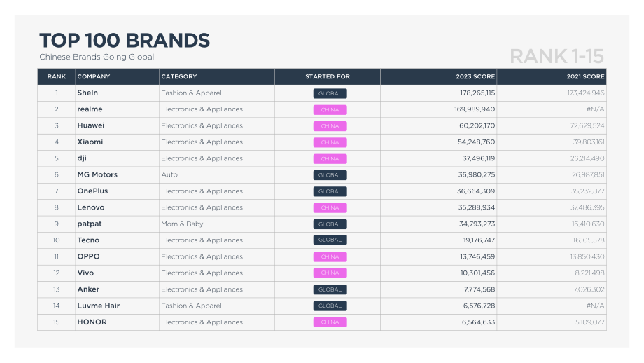The image size is (644, 363).
Task: Select the Anker company name
Action: (88, 289)
